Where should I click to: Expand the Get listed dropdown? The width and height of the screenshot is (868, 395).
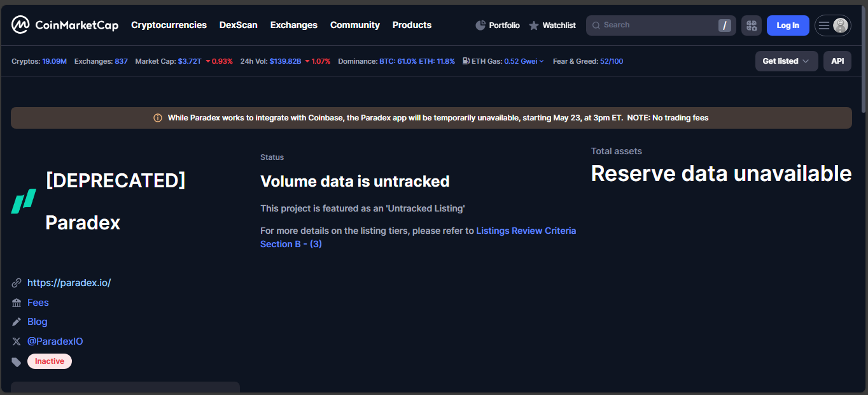(x=787, y=61)
